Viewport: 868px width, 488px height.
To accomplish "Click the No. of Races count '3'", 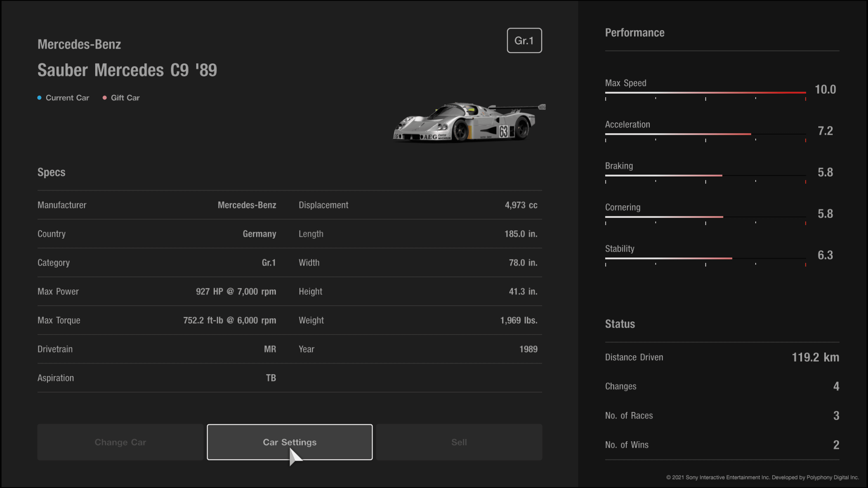I will (x=836, y=416).
